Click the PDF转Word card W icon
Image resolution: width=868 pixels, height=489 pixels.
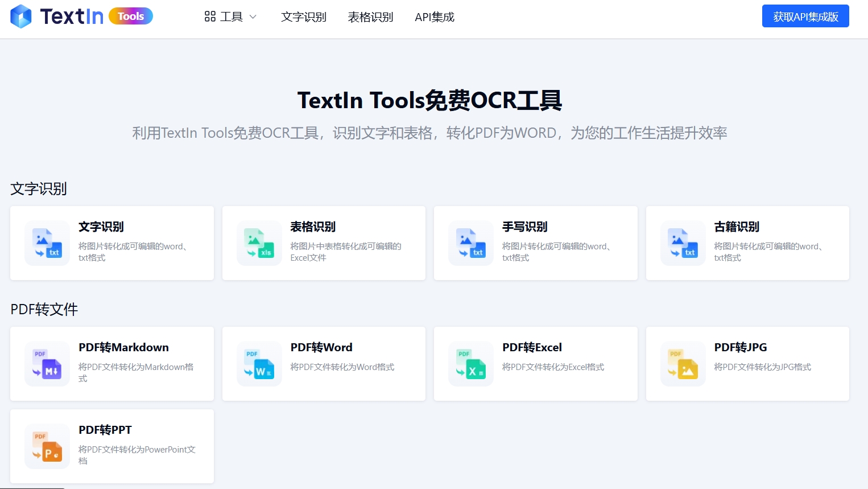click(x=259, y=364)
